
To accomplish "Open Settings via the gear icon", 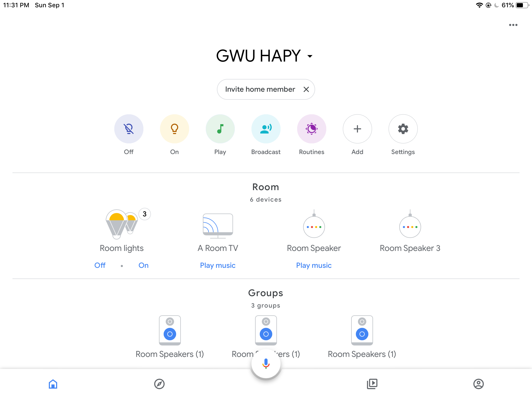I will (x=403, y=129).
